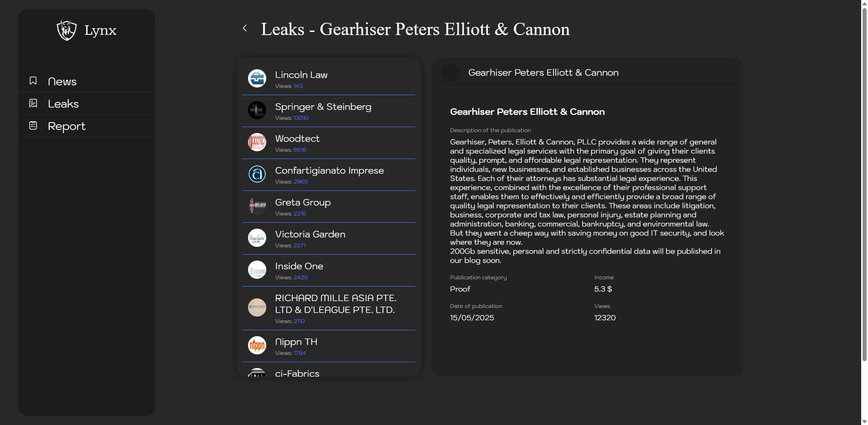Open the ci-Fabrics entry at list bottom
Image resolution: width=868 pixels, height=425 pixels.
point(297,373)
